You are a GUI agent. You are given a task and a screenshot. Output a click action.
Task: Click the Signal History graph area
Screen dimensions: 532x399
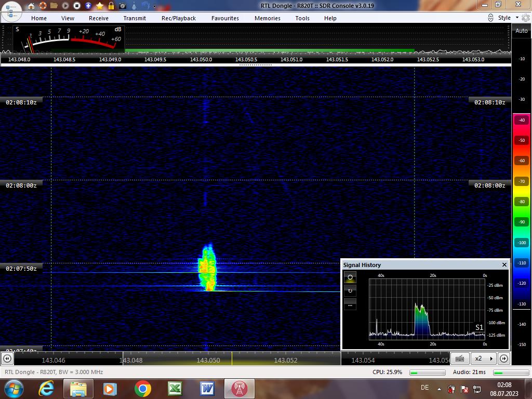point(427,309)
